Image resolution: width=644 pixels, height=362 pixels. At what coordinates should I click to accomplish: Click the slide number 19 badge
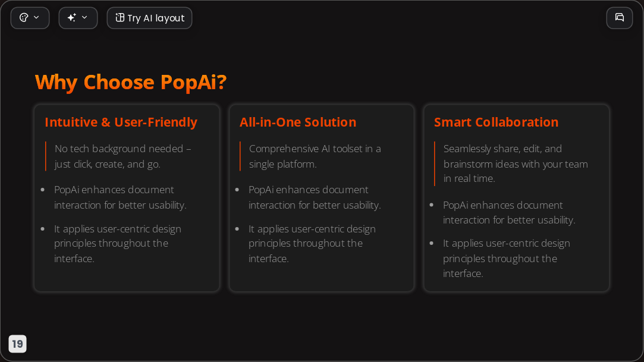point(18,344)
